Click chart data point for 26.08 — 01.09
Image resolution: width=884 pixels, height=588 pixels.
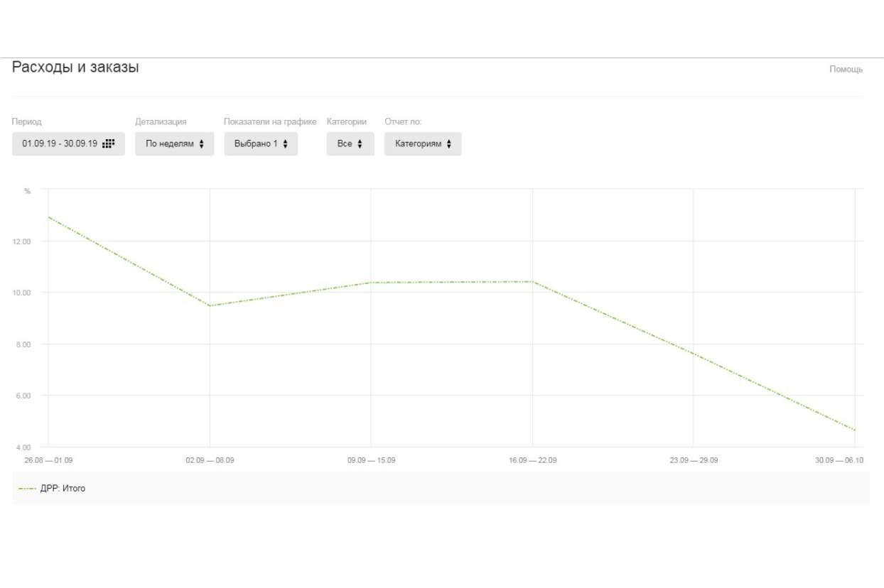coord(48,217)
